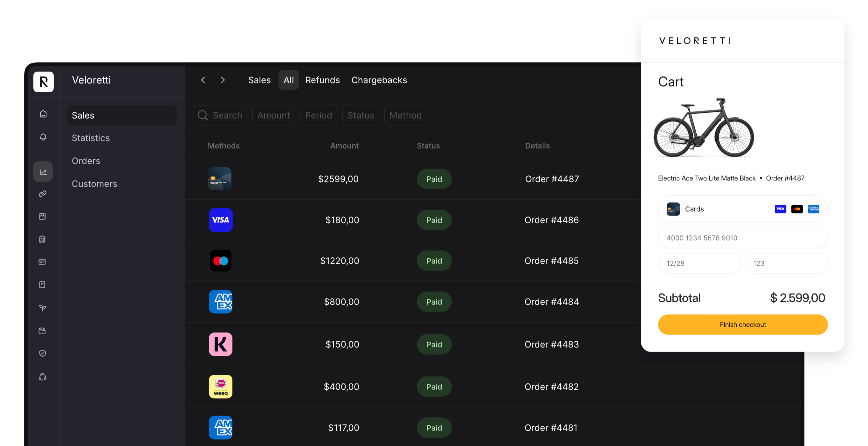The height and width of the screenshot is (446, 868).
Task: Click the home icon in sidebar
Action: coord(43,114)
